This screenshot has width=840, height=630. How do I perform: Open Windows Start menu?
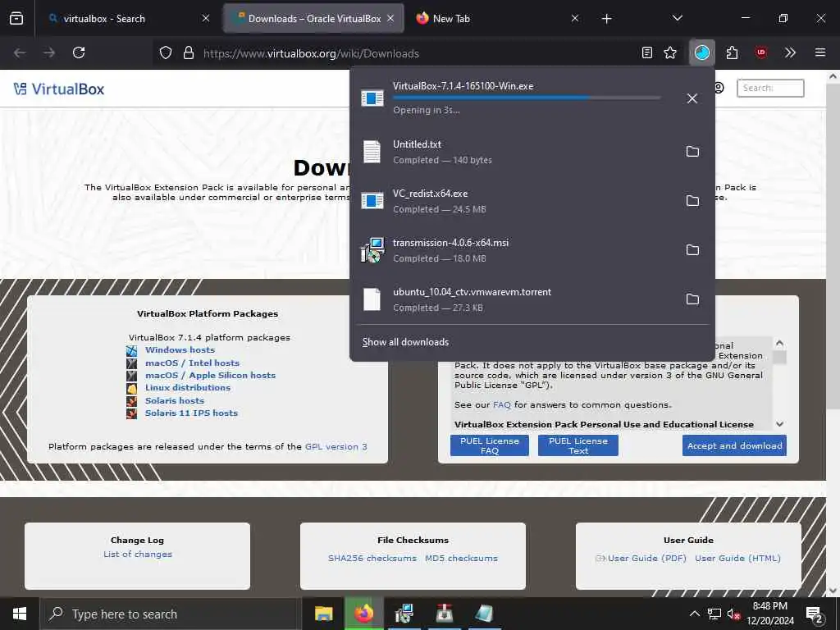pos(20,614)
